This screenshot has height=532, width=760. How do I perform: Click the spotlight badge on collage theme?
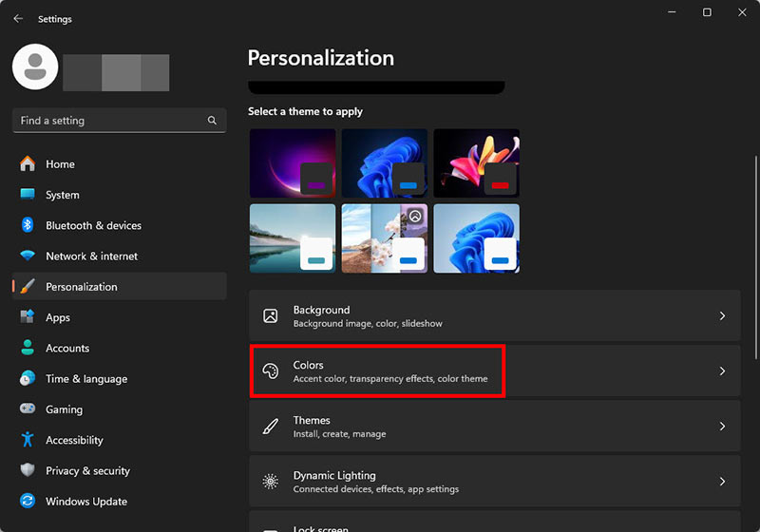pos(415,216)
